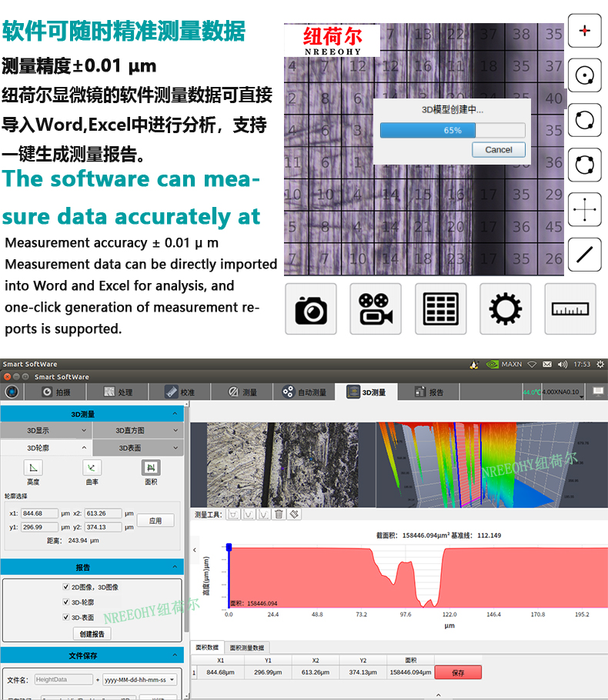This screenshot has height=700, width=608.
Task: Select the 面积 area profile tool
Action: (x=151, y=468)
